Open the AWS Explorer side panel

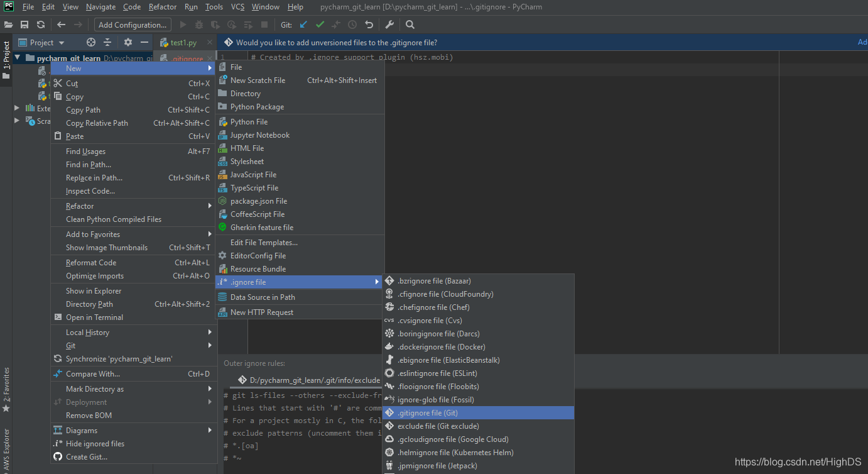tap(6, 449)
